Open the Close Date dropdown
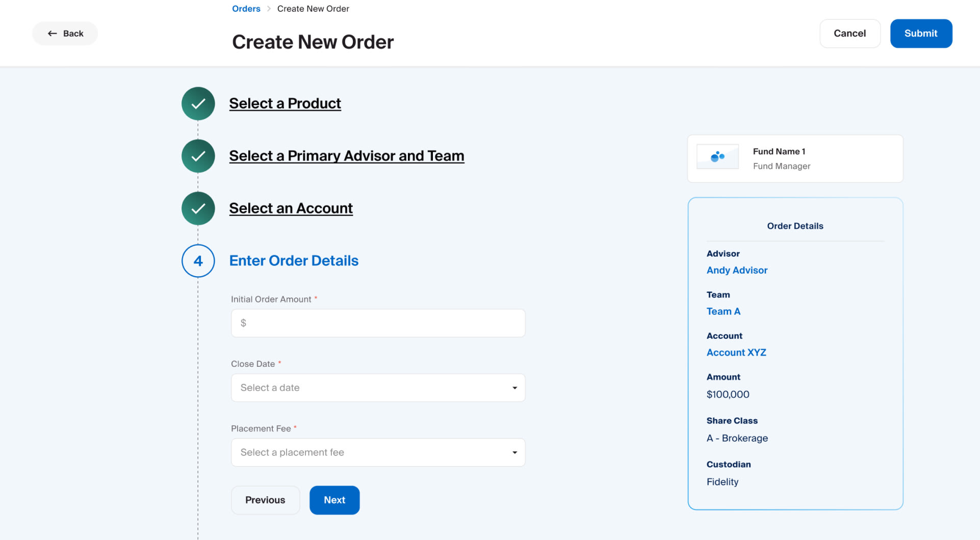The image size is (980, 540). (x=378, y=388)
